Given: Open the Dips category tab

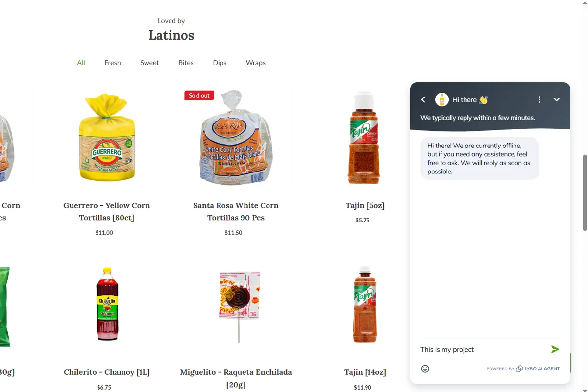Looking at the screenshot, I should pos(220,63).
